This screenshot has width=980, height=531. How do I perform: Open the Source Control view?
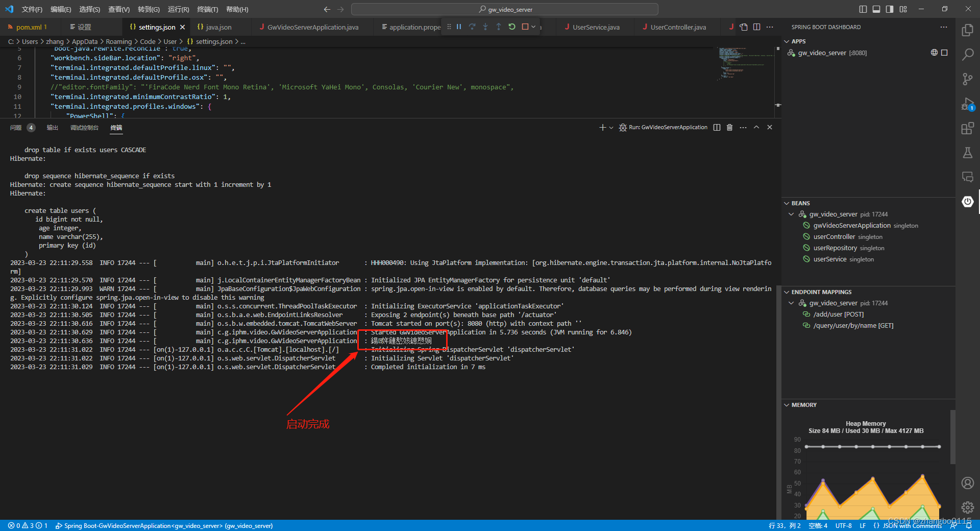coord(967,79)
